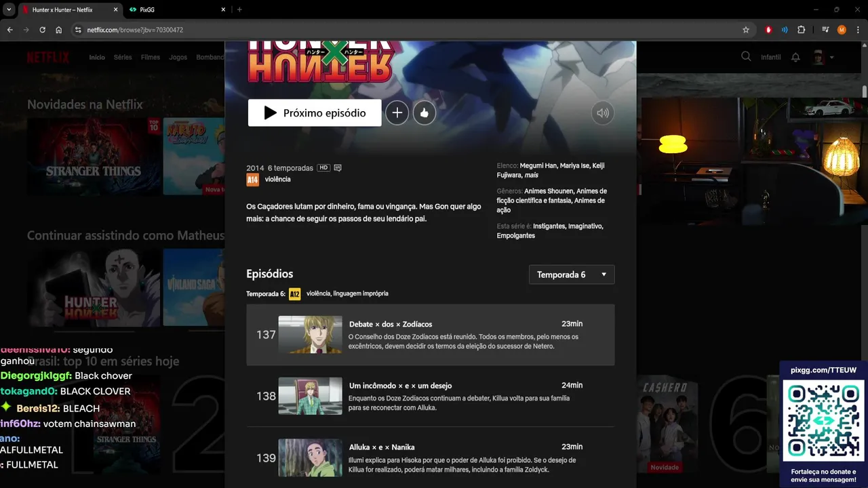Click the Netflix logo
The width and height of the screenshot is (868, 488).
48,57
